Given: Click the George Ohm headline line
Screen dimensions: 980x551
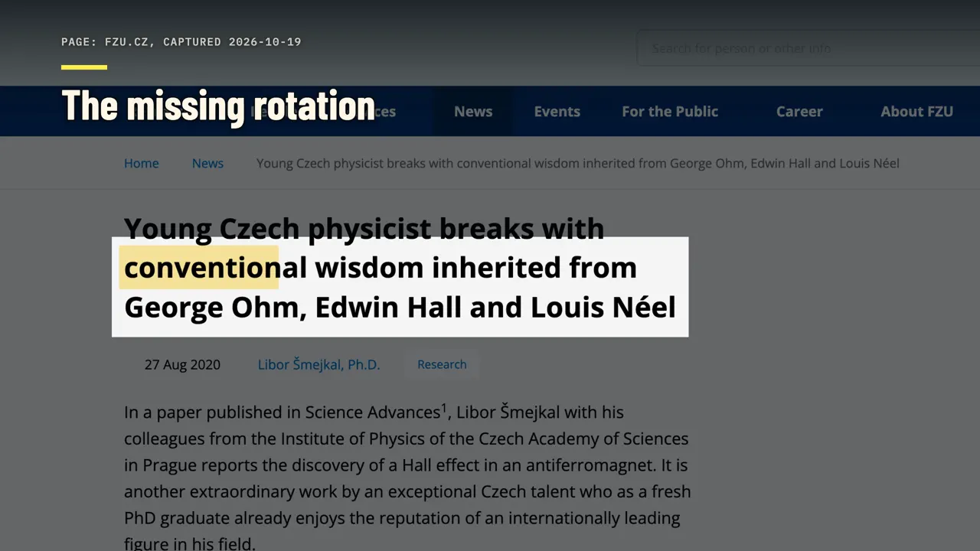Looking at the screenshot, I should pos(400,307).
